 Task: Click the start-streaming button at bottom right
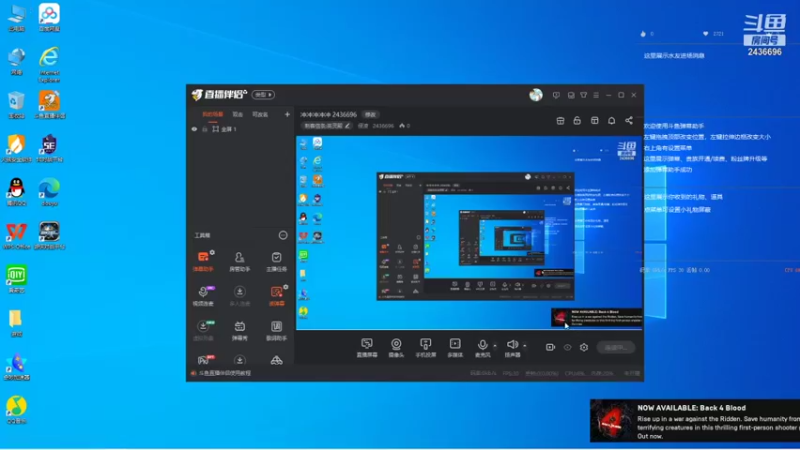pyautogui.click(x=616, y=347)
